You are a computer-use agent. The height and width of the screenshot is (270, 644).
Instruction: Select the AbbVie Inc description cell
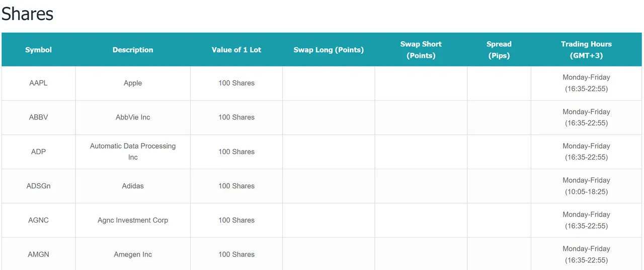click(133, 117)
